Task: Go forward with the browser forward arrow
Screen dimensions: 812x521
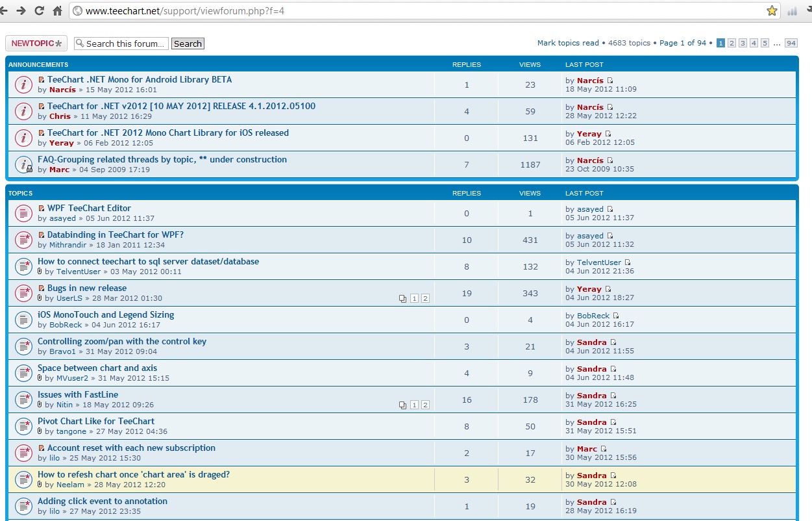Action: [21, 10]
